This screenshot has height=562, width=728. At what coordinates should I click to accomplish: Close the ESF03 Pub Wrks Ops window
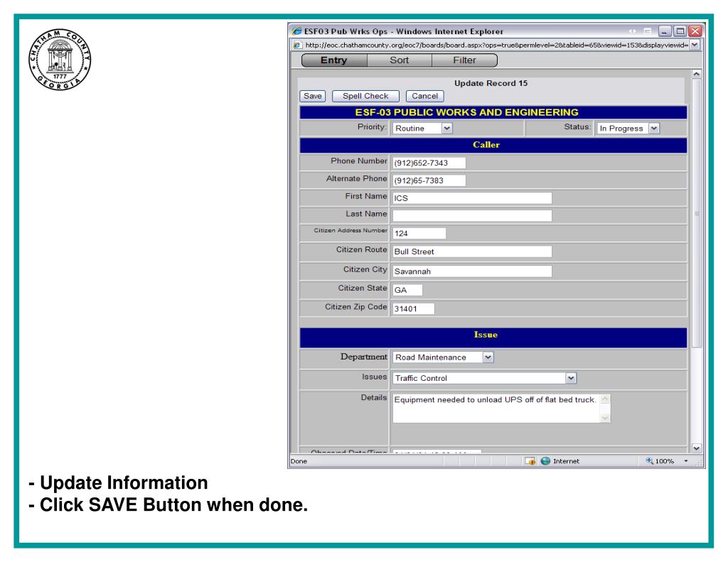pos(695,31)
